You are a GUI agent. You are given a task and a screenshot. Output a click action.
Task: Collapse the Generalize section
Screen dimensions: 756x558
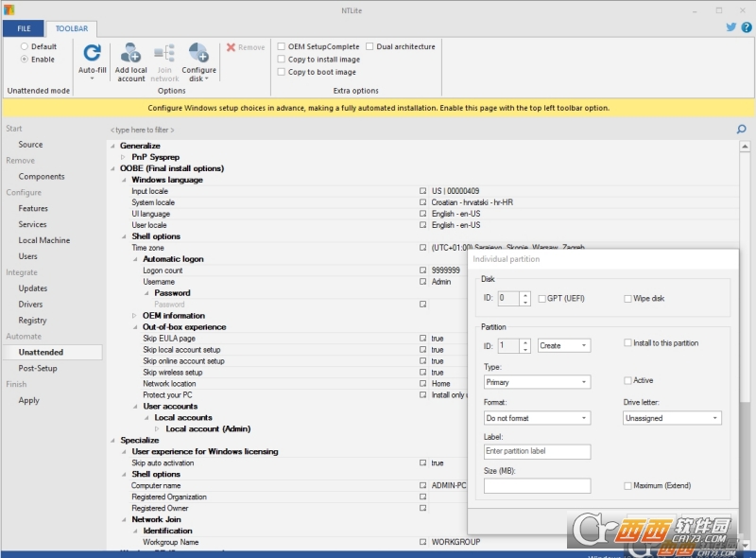point(112,146)
